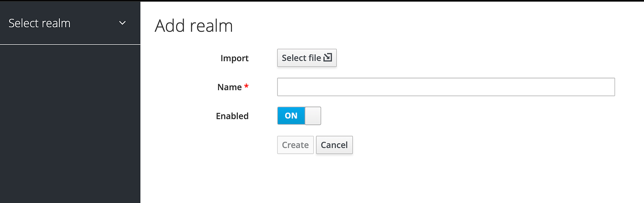This screenshot has width=644, height=203.
Task: Click the black top header bar
Action: [322, 1]
